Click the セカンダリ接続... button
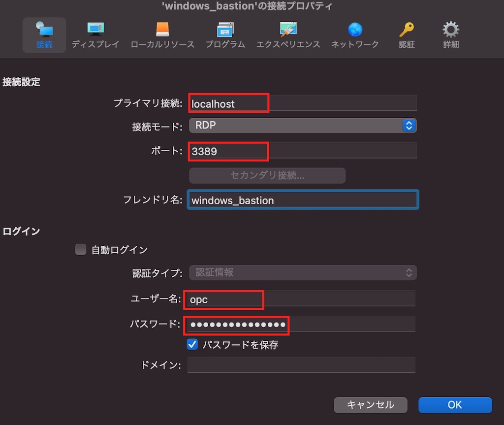Screen dimensions: 504x425 pos(267,175)
